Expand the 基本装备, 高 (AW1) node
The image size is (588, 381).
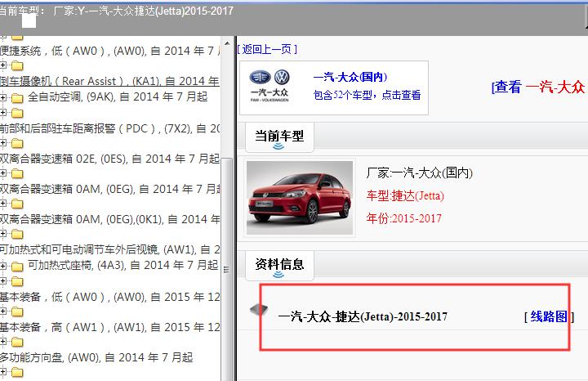3,312
